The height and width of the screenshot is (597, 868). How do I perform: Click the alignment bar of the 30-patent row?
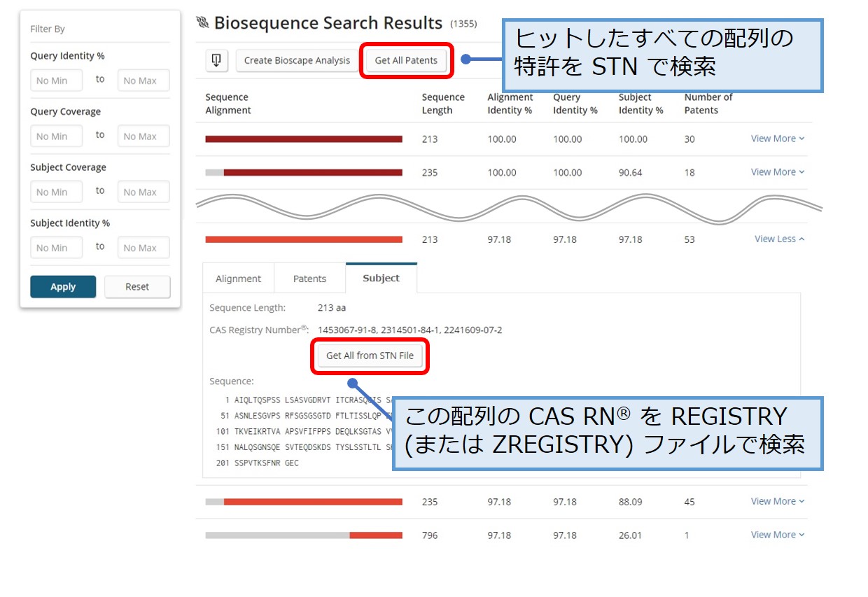[304, 139]
